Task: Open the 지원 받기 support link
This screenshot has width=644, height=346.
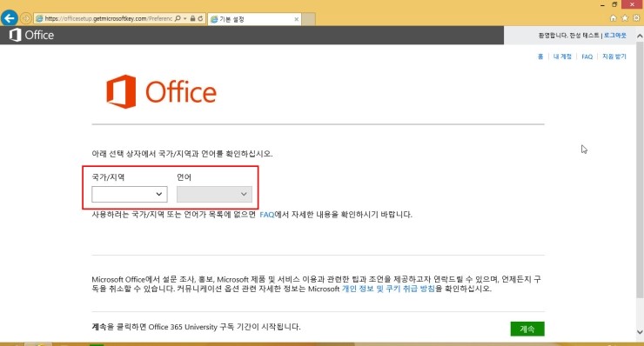Action: 614,57
